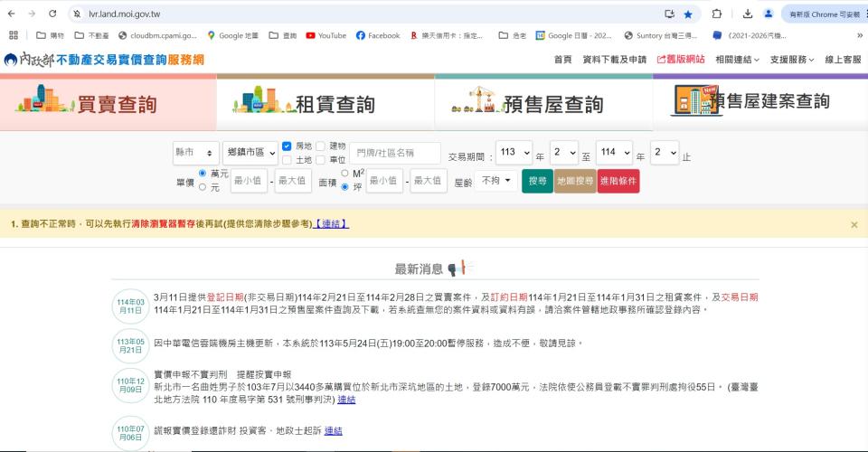
Task: Open the YouTube bookmark
Action: coord(325,35)
